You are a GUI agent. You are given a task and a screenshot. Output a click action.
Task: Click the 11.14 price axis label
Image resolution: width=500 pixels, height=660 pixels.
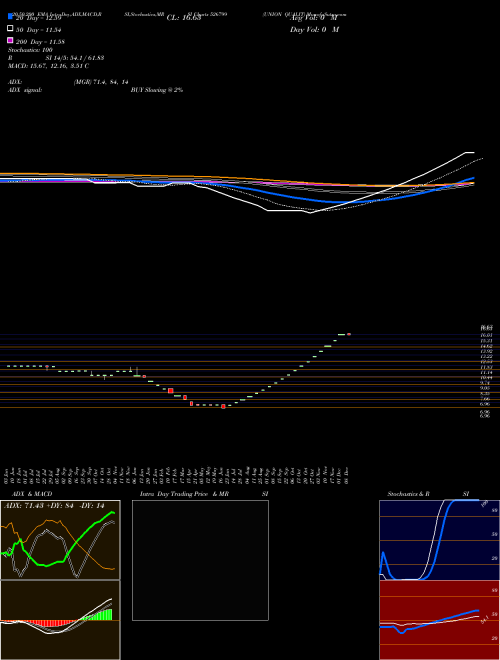tap(486, 373)
